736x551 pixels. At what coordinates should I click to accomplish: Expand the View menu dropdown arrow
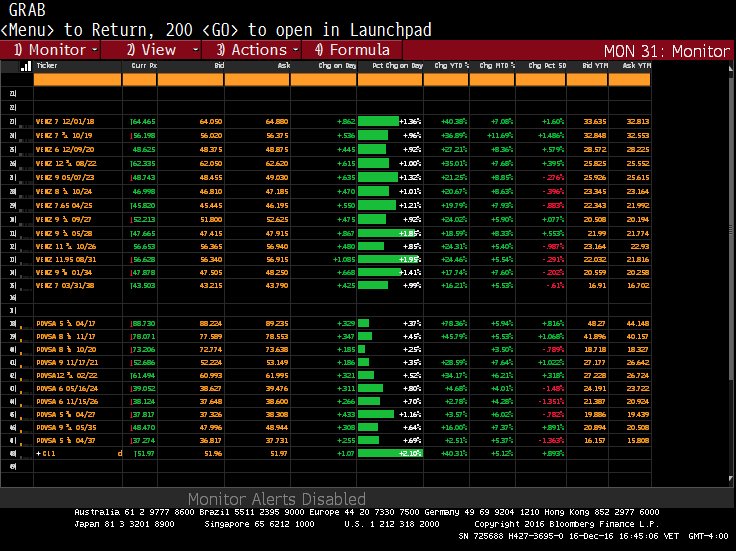coord(195,49)
